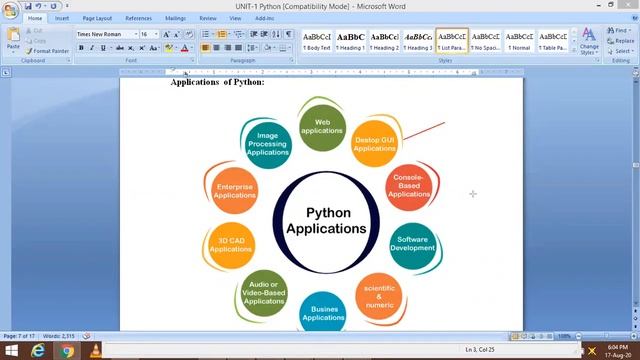Click the Multilevel List icon

click(238, 34)
